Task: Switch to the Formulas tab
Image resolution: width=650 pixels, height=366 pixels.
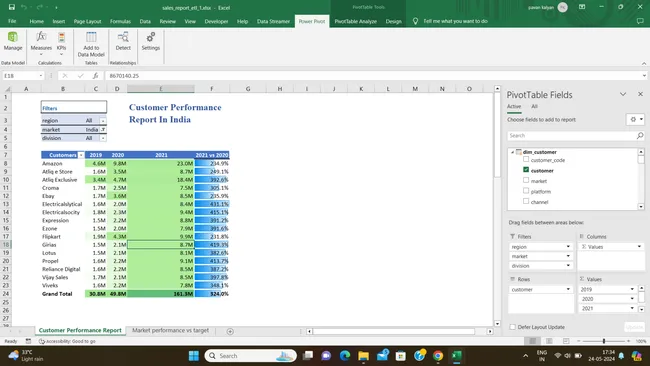Action: [x=120, y=21]
